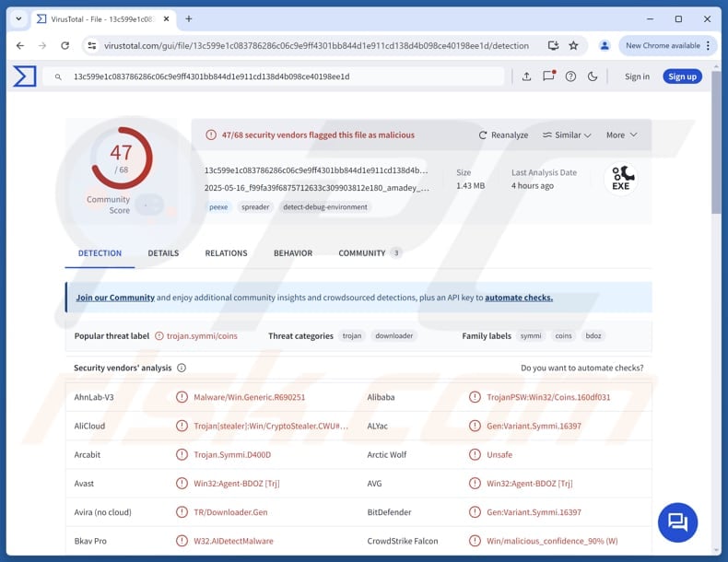The image size is (728, 562).
Task: Click the alert icon in Bkav Pro row
Action: pos(182,541)
